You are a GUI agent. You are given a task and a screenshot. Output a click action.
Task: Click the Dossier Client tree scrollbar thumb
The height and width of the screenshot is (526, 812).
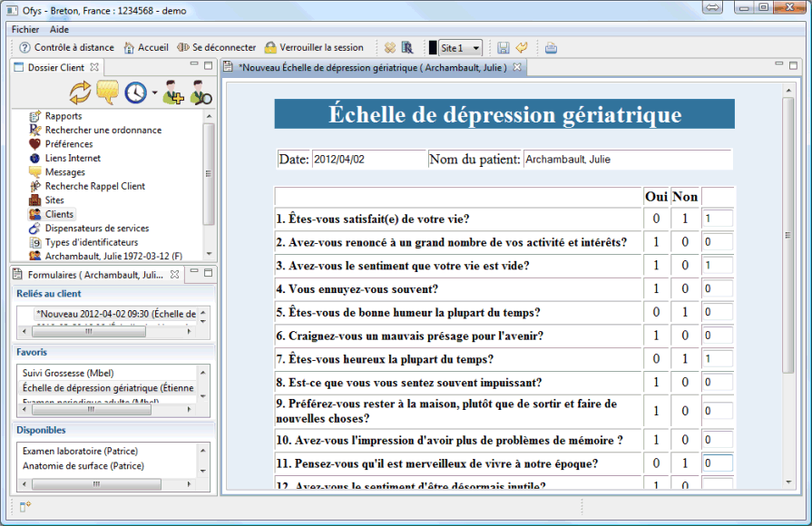[x=209, y=173]
